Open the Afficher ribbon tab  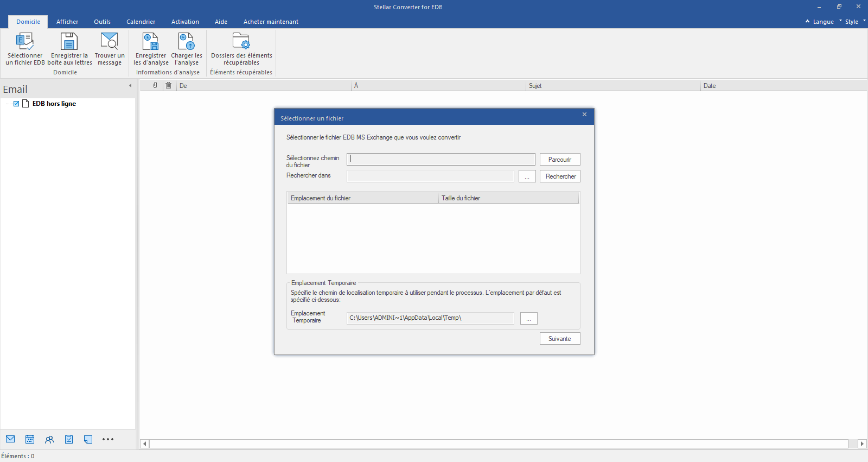67,22
